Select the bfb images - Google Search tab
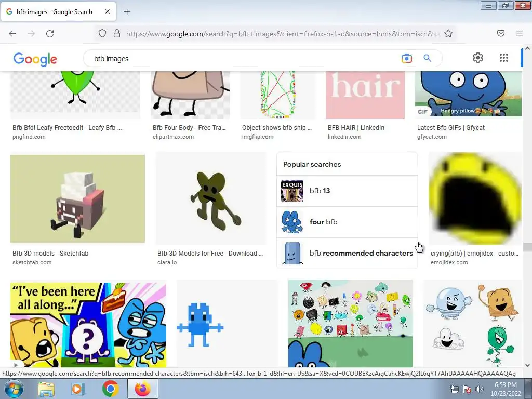Viewport: 532px width, 399px height. [x=58, y=11]
